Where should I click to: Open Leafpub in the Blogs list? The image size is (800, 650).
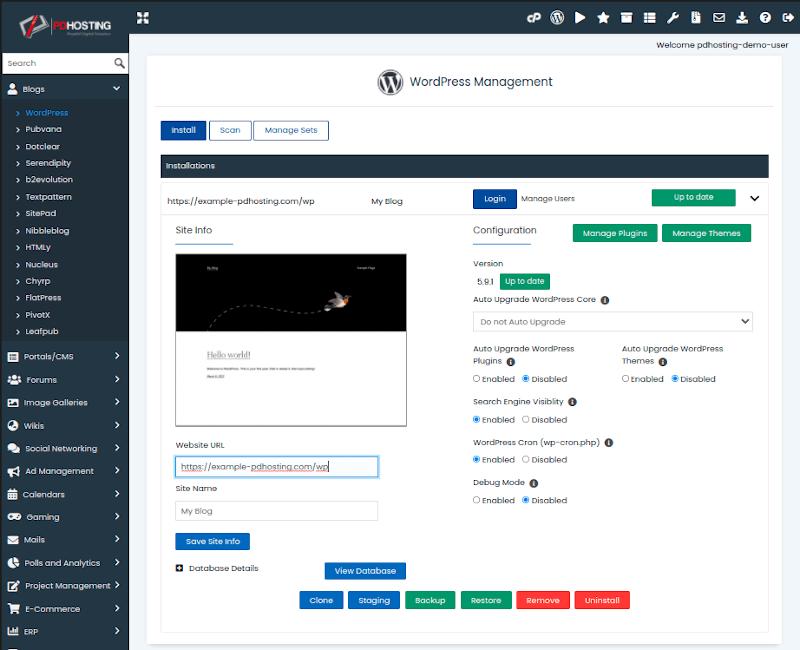pos(42,332)
